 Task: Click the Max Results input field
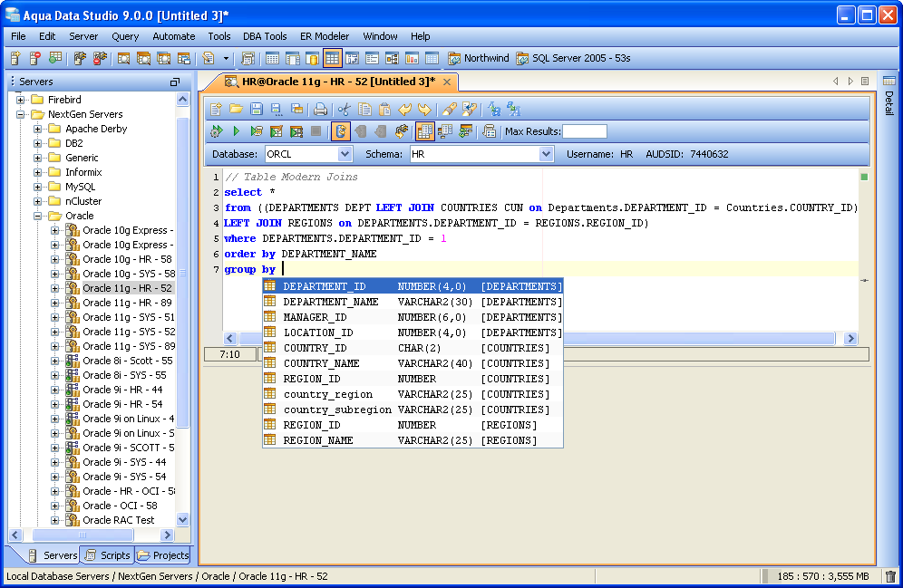585,131
